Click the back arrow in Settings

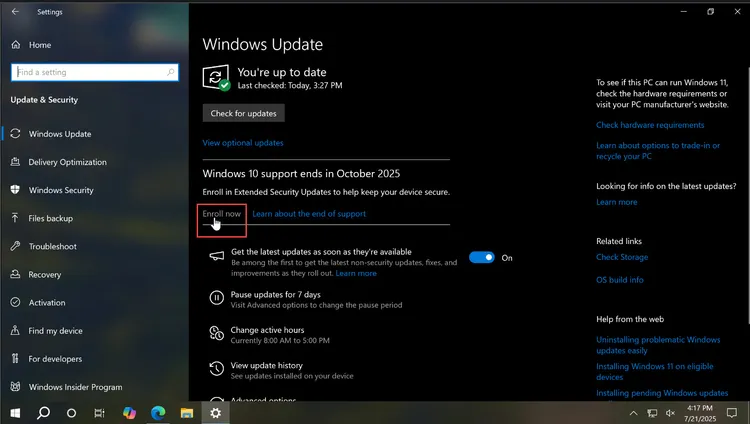(x=15, y=11)
